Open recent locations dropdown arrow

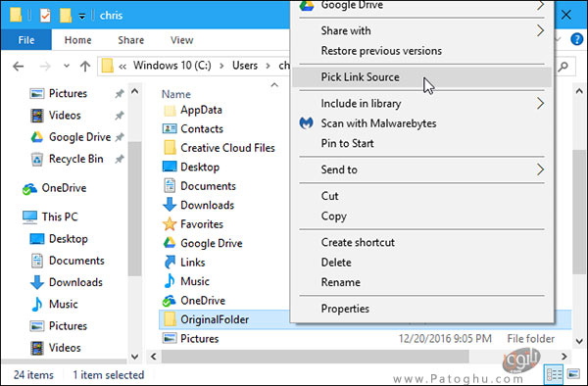tap(67, 66)
